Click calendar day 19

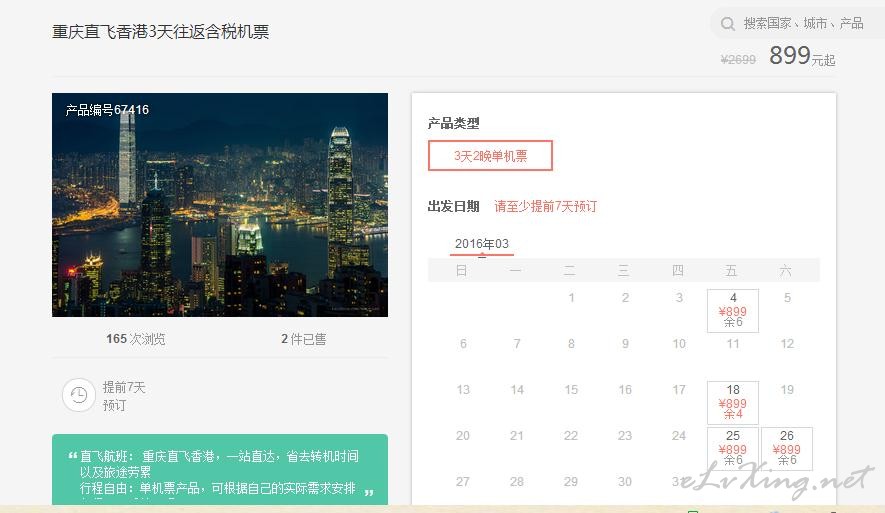point(787,389)
